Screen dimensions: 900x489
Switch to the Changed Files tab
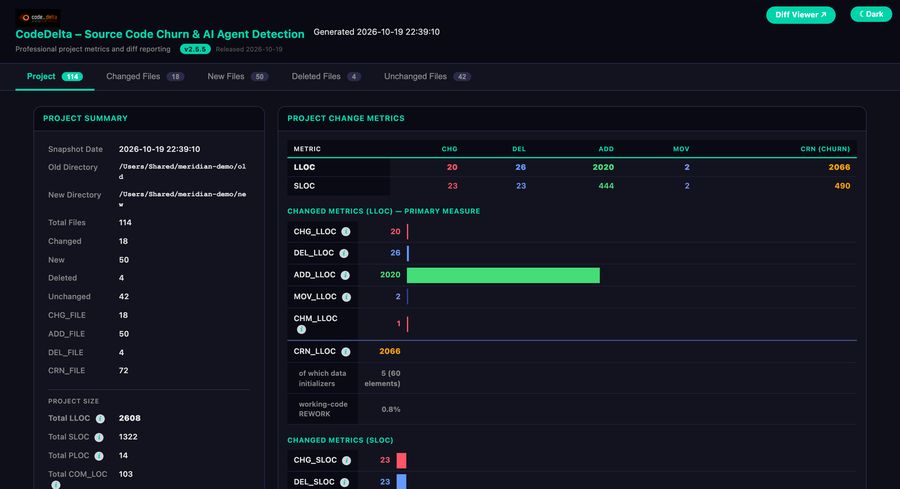point(145,76)
